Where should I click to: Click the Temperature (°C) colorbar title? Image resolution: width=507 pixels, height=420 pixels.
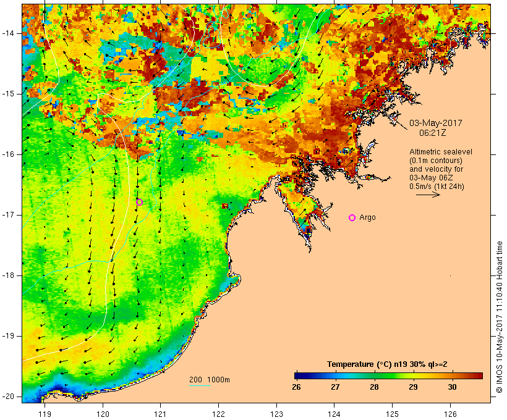(x=387, y=364)
